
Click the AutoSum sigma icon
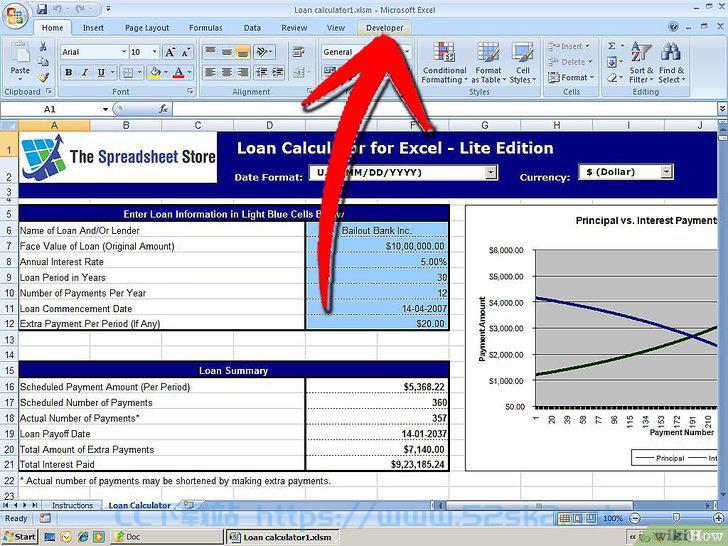pyautogui.click(x=612, y=46)
